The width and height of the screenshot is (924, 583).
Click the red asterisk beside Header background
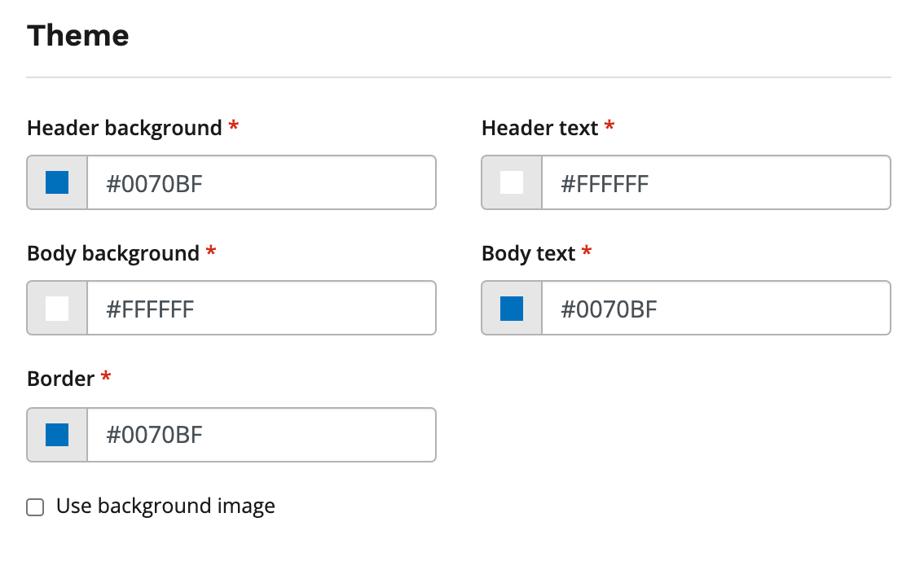pyautogui.click(x=234, y=127)
